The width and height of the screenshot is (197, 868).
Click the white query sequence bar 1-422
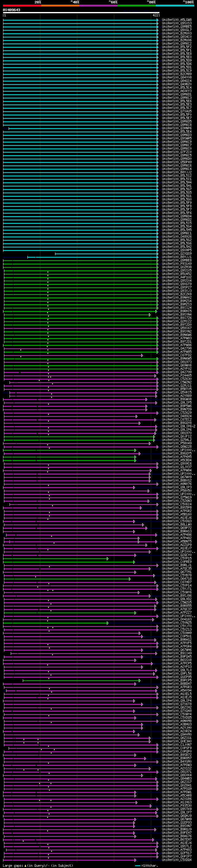pyautogui.click(x=81, y=12)
